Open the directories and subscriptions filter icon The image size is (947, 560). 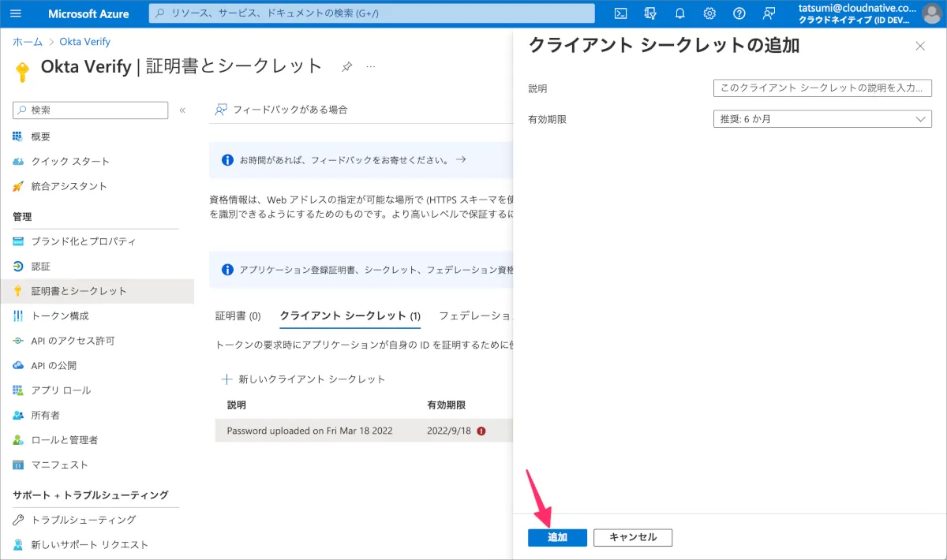point(650,13)
